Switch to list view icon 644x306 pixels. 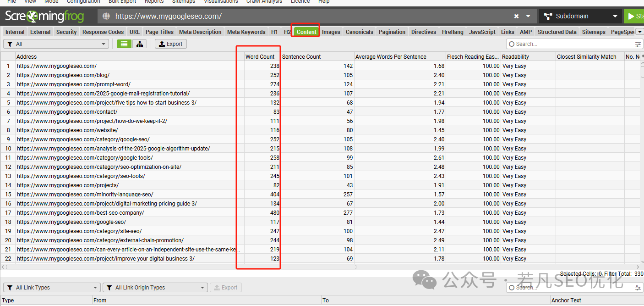coord(124,44)
